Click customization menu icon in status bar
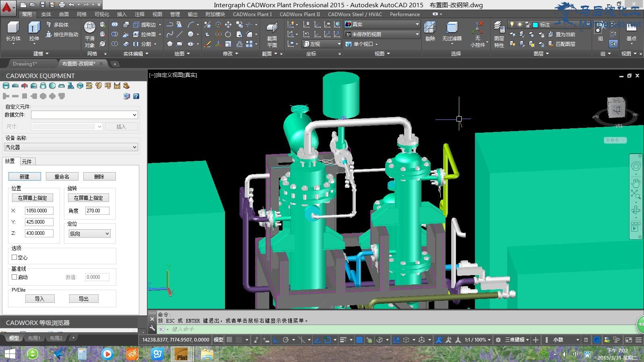Viewport: 644px width, 362px height. click(638, 340)
